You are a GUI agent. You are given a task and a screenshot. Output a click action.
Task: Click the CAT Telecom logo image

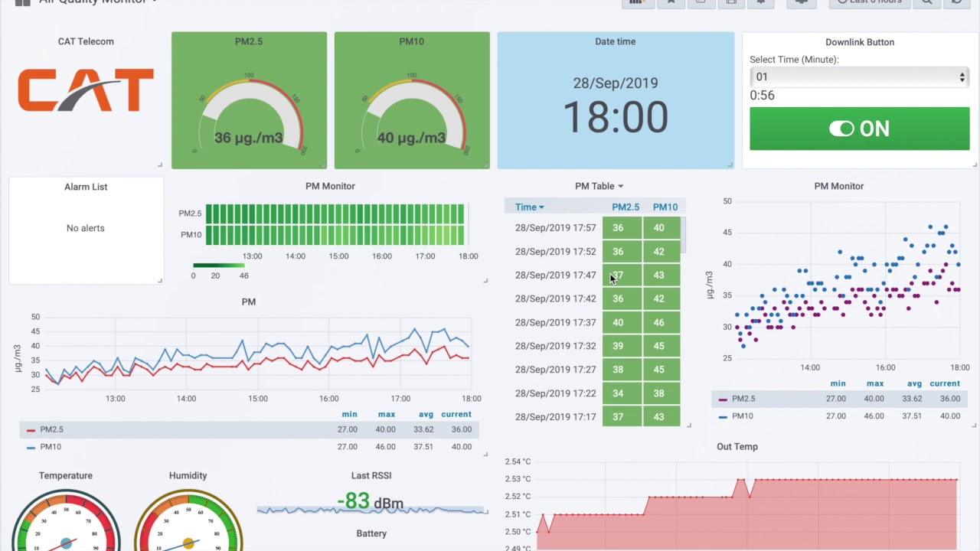86,90
